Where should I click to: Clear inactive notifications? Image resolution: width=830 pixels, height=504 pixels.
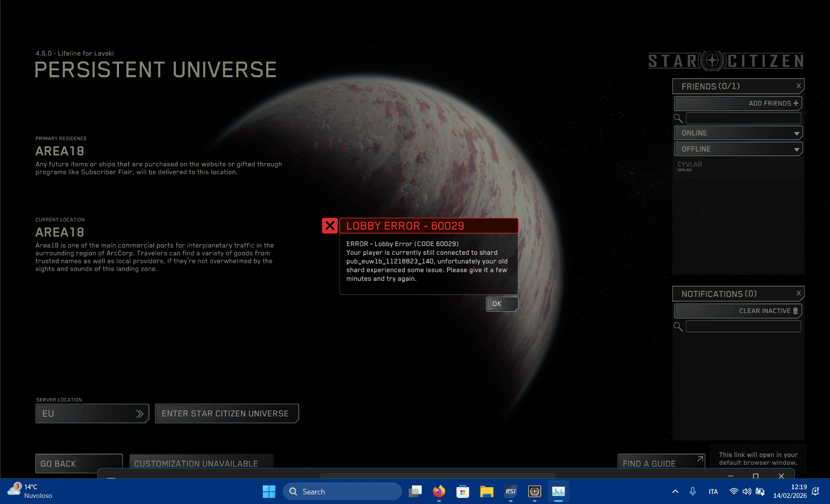click(x=738, y=311)
